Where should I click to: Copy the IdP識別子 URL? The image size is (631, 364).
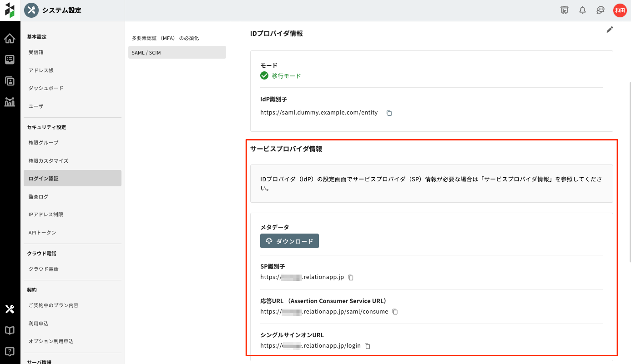click(389, 113)
